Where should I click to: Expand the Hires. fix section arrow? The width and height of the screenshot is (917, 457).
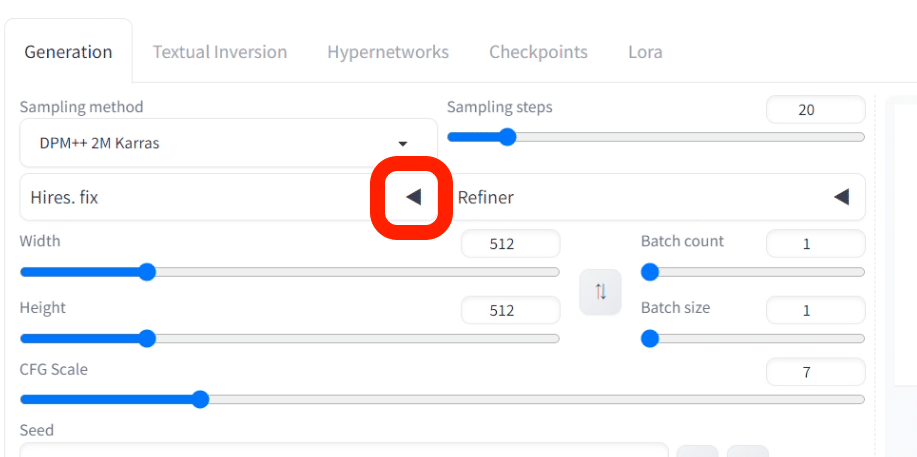(413, 197)
